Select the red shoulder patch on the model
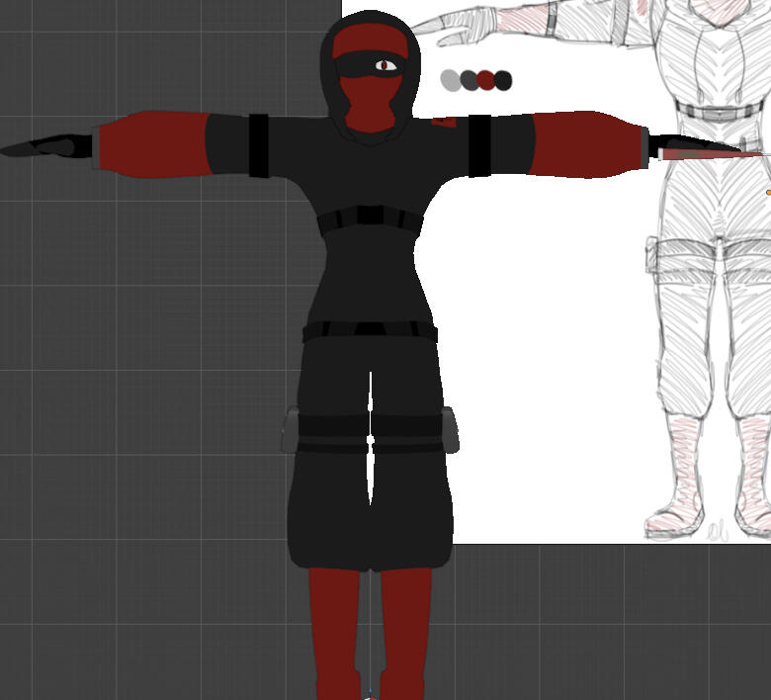 (x=445, y=122)
